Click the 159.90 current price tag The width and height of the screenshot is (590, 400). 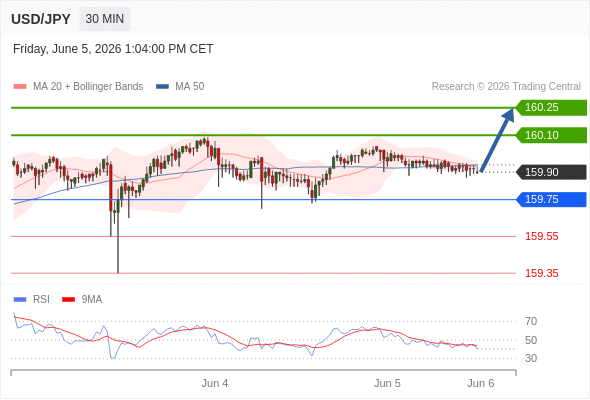tap(551, 172)
